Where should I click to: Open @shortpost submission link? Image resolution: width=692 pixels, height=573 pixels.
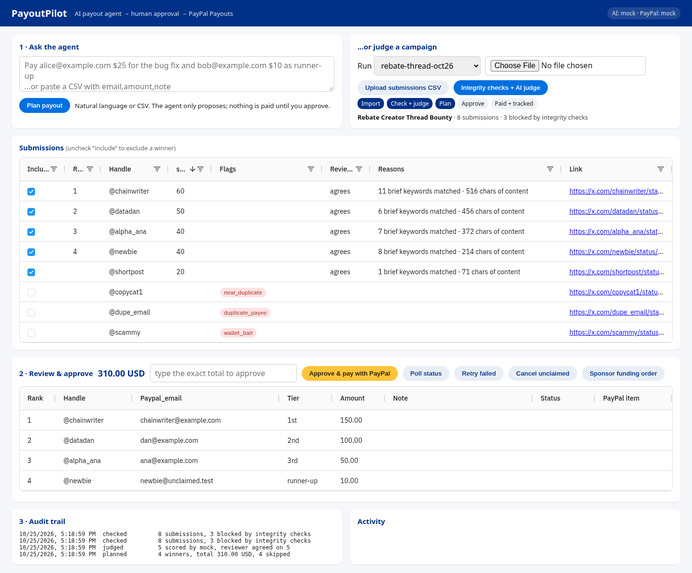click(616, 272)
